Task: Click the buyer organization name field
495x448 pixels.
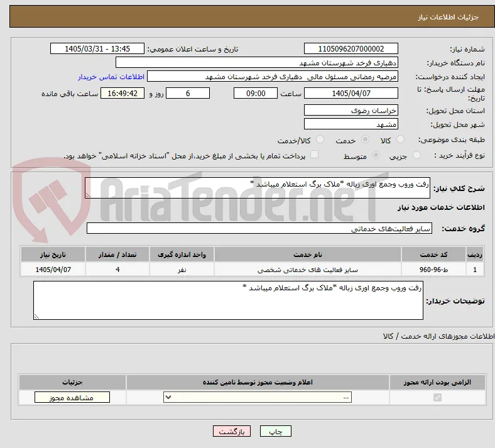Action: tap(257, 62)
